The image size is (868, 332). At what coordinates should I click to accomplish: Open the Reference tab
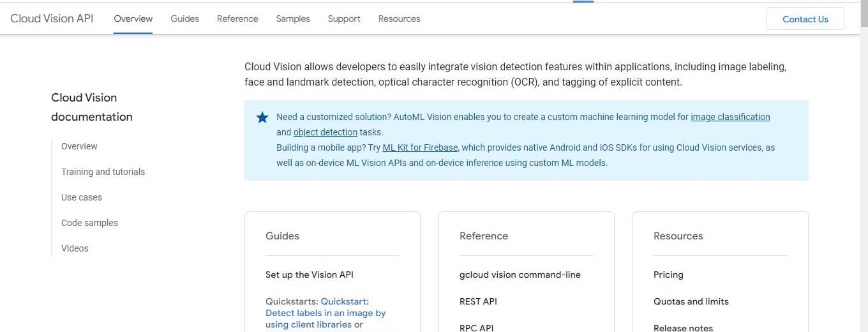tap(237, 19)
